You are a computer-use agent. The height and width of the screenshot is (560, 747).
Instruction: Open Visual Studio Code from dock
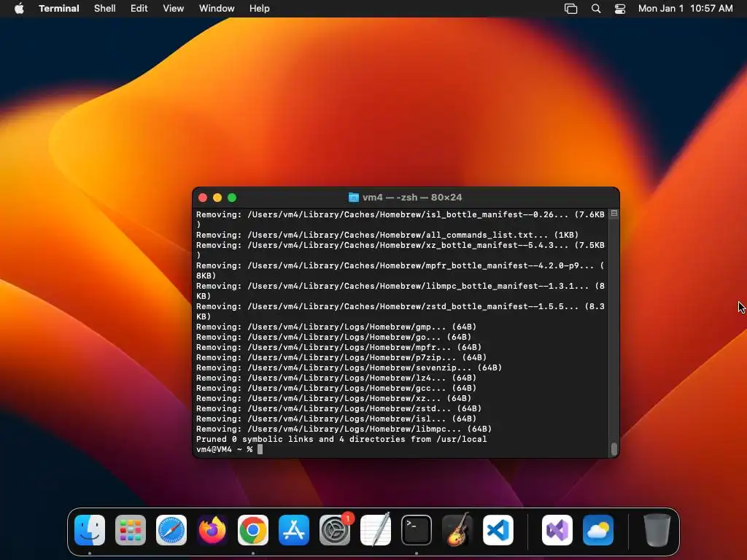pos(498,530)
